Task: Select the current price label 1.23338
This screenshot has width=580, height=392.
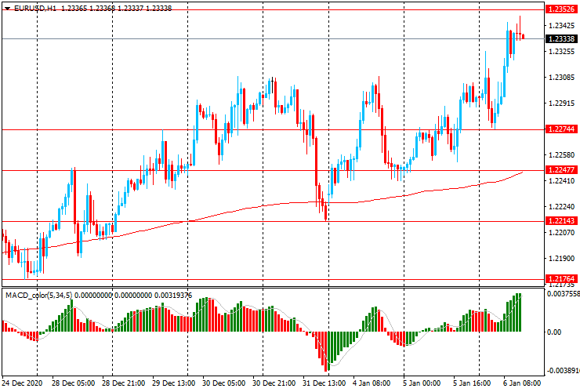Action: click(561, 39)
